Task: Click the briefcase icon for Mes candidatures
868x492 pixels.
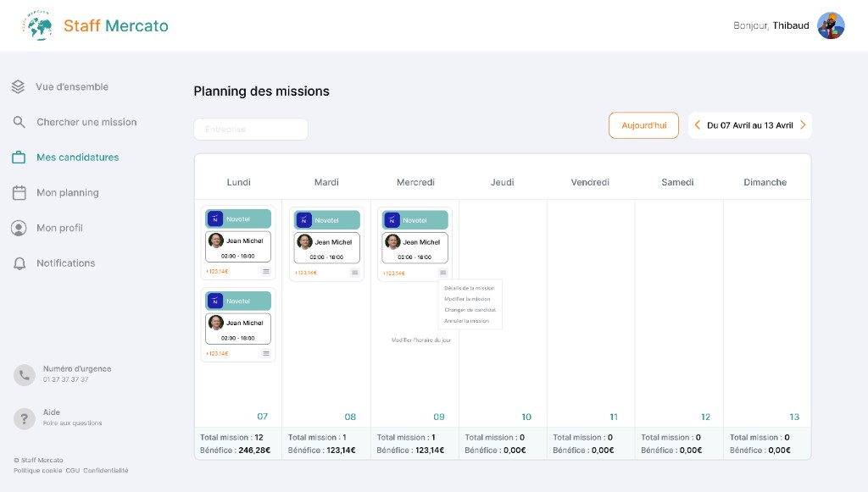Action: coord(19,158)
